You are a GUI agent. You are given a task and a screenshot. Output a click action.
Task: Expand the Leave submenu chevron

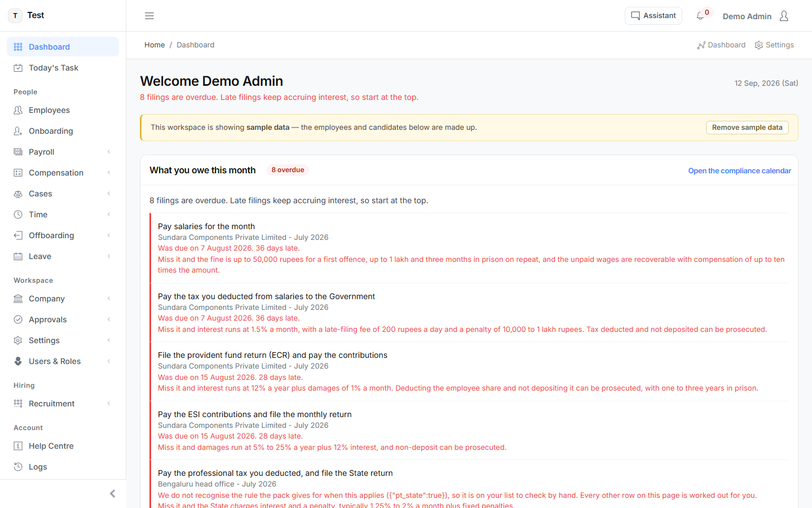[109, 256]
